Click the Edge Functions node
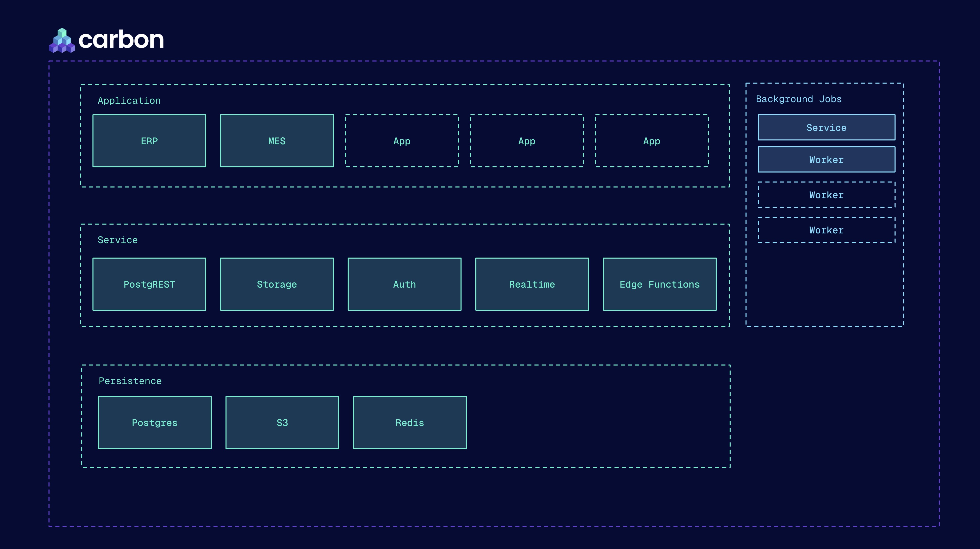980x549 pixels. [x=659, y=284]
